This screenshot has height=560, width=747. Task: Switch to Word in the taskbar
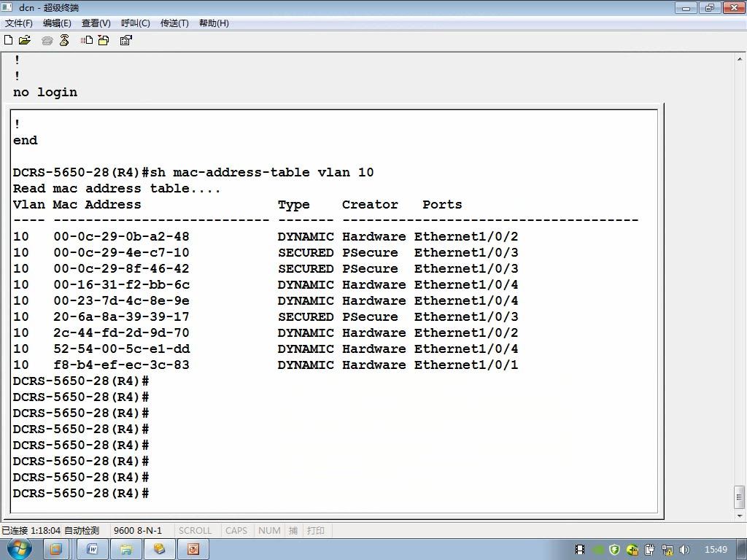93,550
